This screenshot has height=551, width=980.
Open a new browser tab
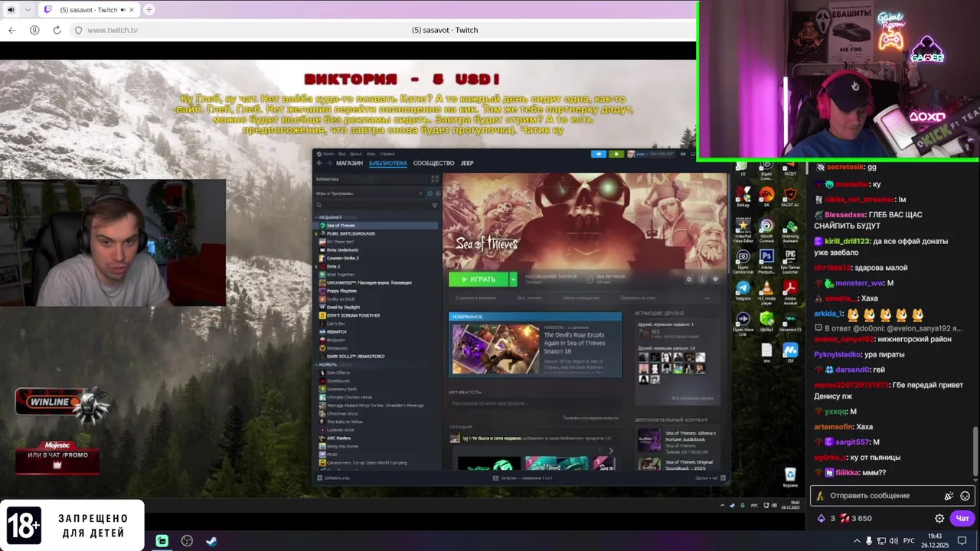click(x=149, y=9)
